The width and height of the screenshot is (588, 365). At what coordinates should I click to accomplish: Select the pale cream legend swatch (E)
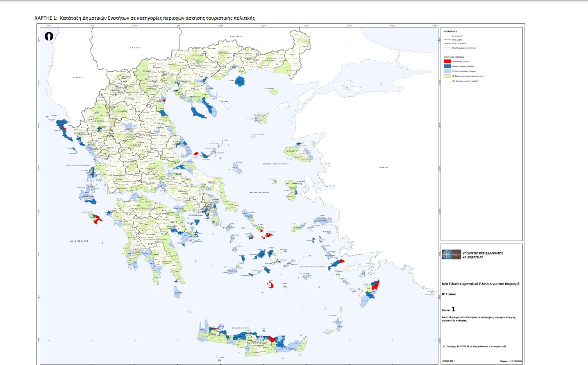pos(447,81)
